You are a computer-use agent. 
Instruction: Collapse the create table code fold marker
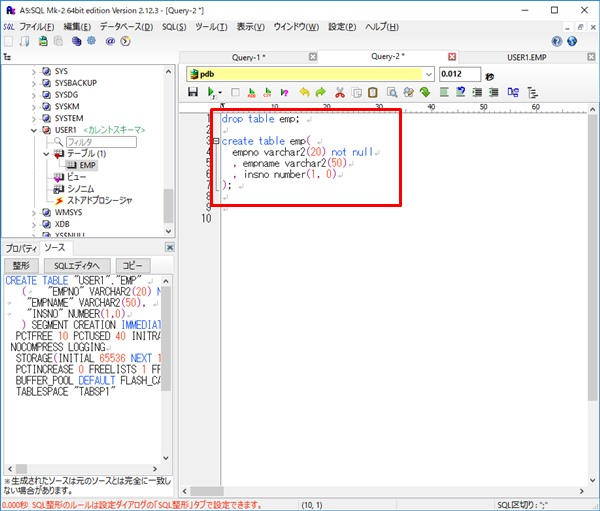[216, 141]
